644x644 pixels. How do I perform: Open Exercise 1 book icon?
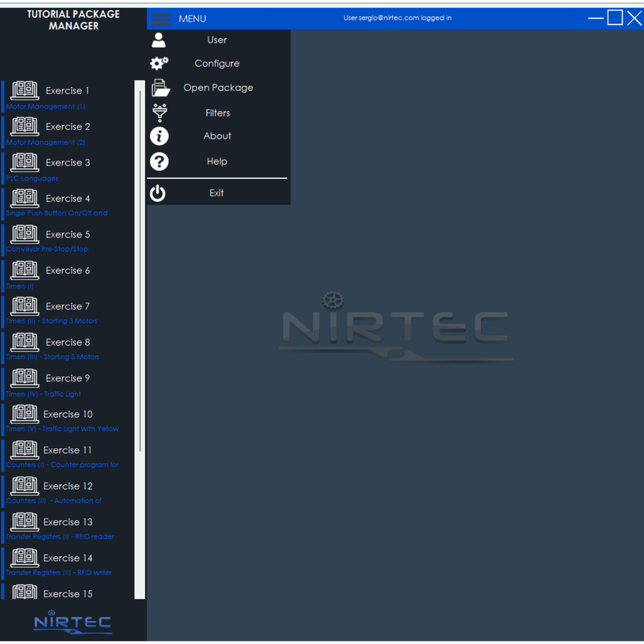click(x=25, y=91)
